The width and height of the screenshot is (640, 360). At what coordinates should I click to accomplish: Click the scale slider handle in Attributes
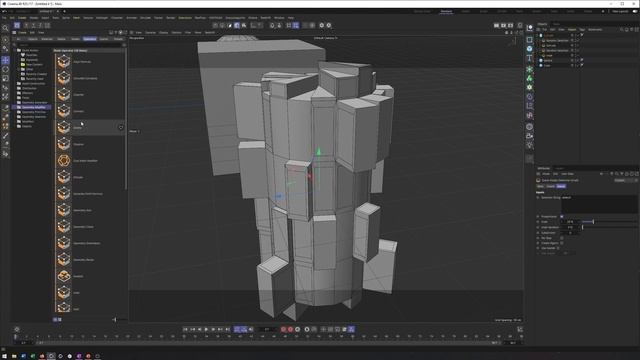[593, 222]
